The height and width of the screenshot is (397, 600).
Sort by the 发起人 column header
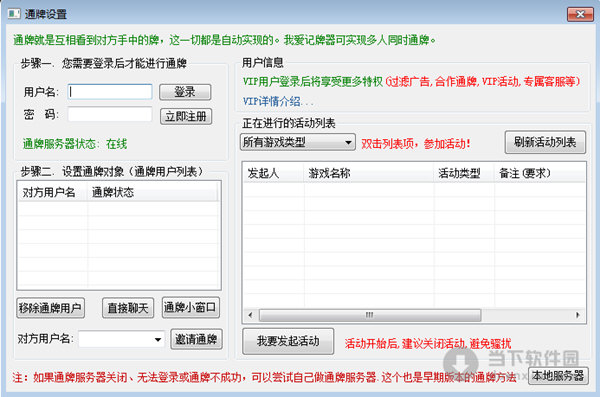(x=273, y=173)
